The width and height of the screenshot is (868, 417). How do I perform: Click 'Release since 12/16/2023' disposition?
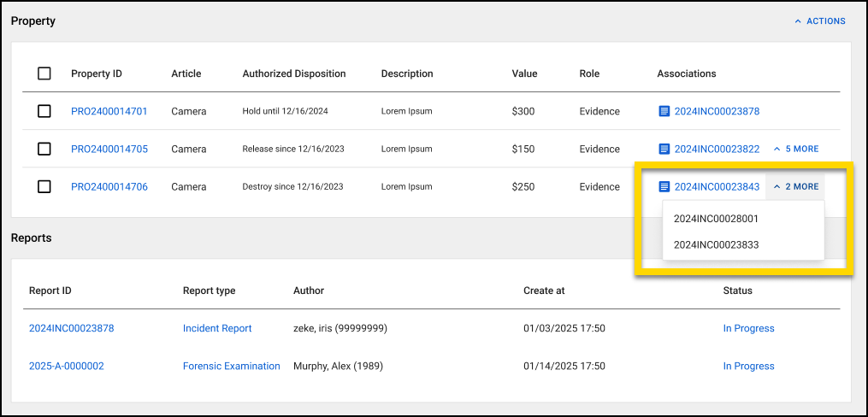[293, 149]
